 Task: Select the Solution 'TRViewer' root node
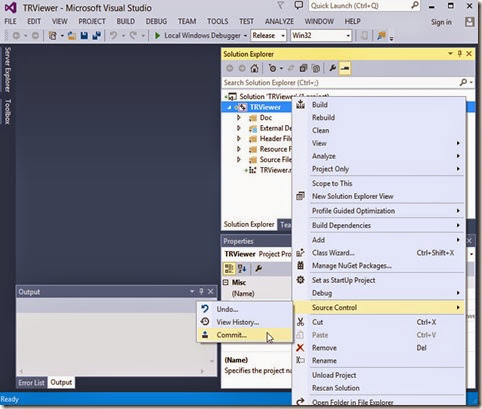coord(284,97)
